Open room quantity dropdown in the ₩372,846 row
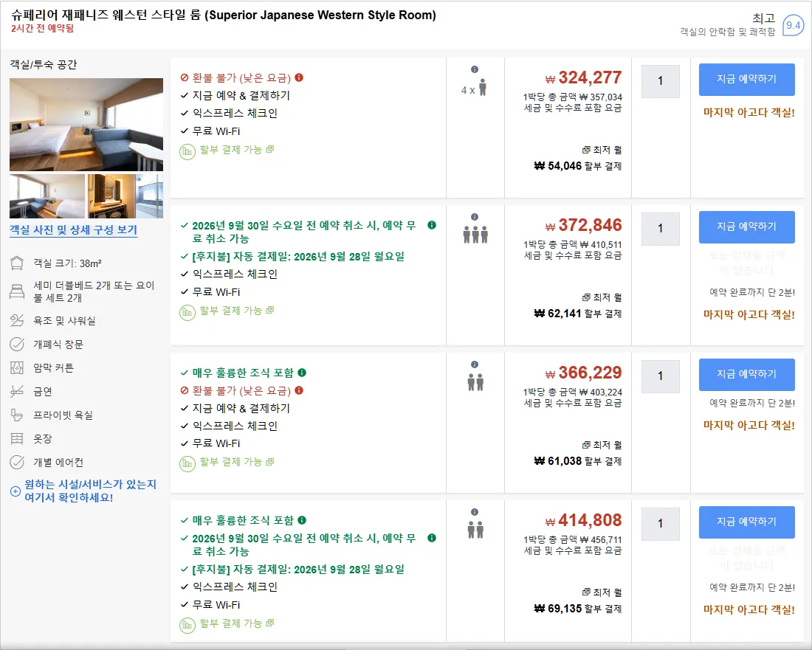This screenshot has width=812, height=650. tap(660, 229)
